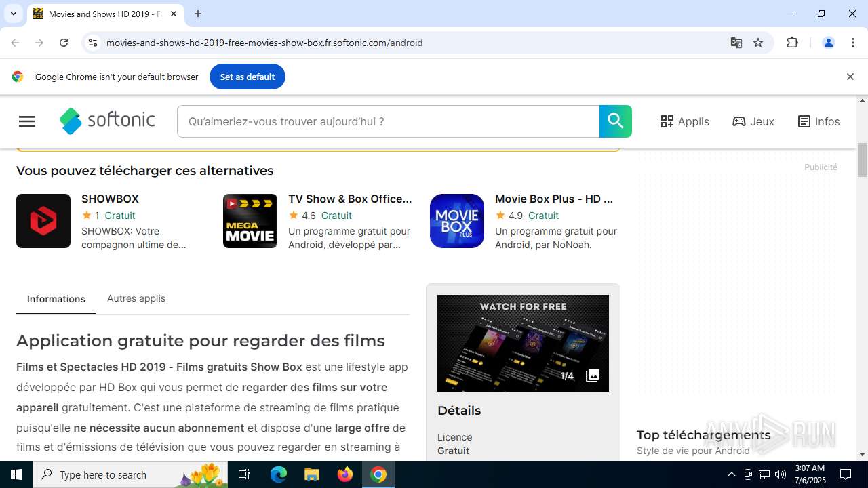Click the Set as default button
This screenshot has width=868, height=488.
click(248, 77)
